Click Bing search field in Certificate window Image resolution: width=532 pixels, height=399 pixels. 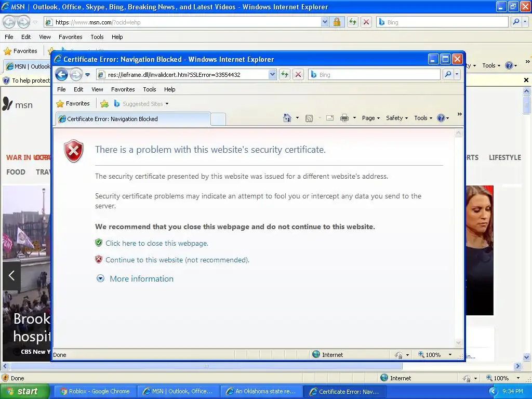point(374,74)
